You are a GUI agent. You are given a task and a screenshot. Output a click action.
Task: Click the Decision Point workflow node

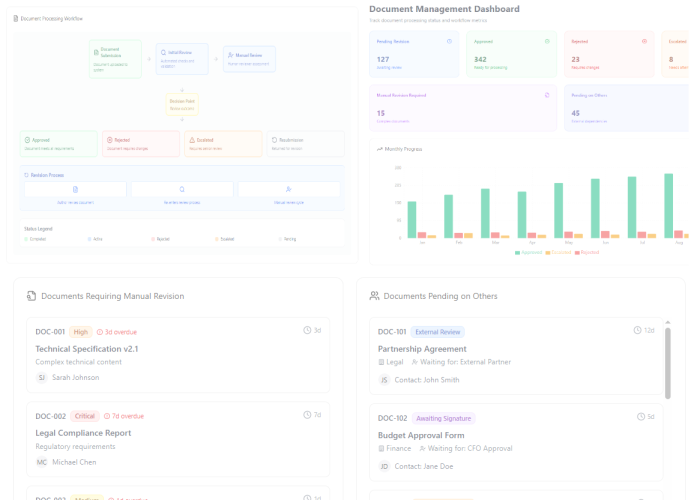coord(183,103)
